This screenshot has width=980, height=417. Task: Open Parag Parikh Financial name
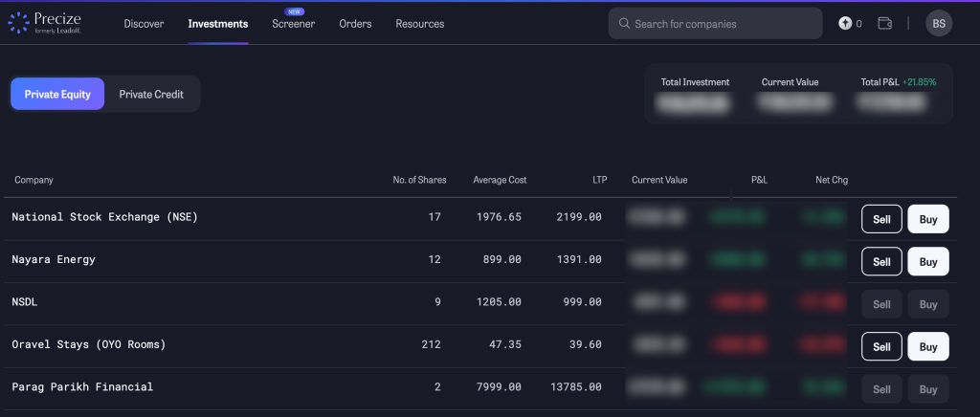(x=82, y=386)
